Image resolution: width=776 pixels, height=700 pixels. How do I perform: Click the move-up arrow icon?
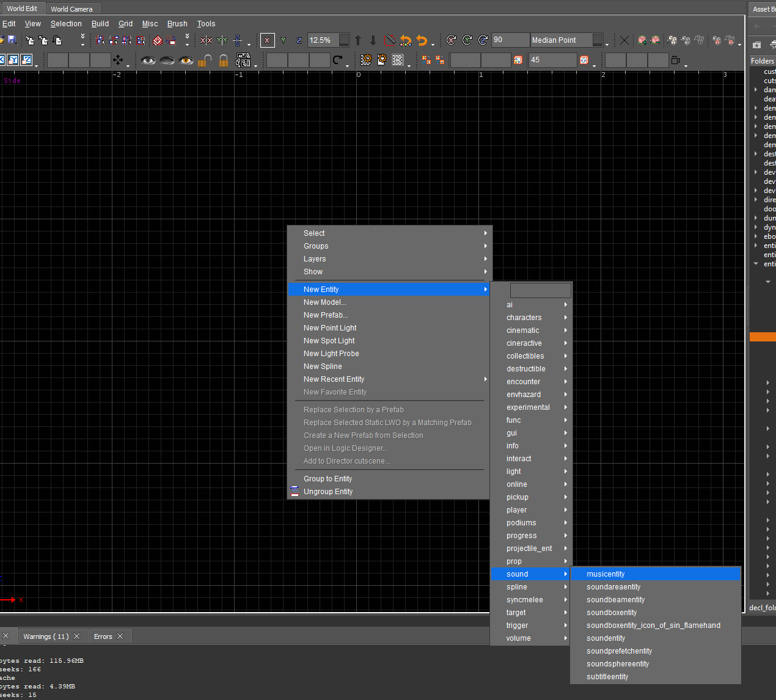click(358, 40)
